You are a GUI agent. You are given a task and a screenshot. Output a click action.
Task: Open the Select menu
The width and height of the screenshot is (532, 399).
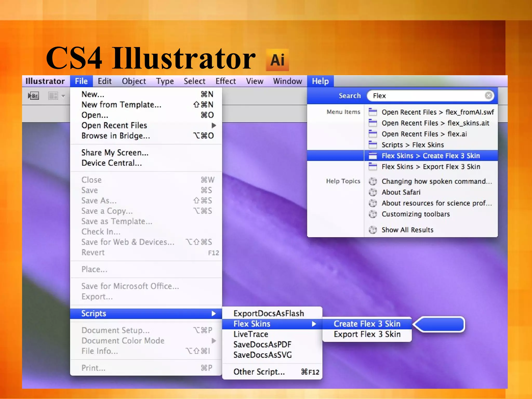(x=195, y=81)
